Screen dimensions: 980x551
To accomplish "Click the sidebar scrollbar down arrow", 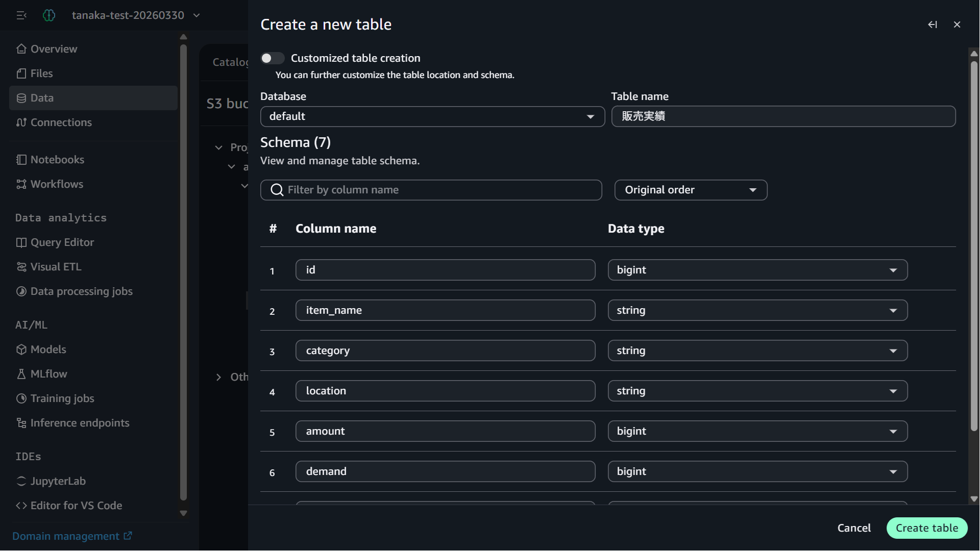I will click(x=183, y=513).
